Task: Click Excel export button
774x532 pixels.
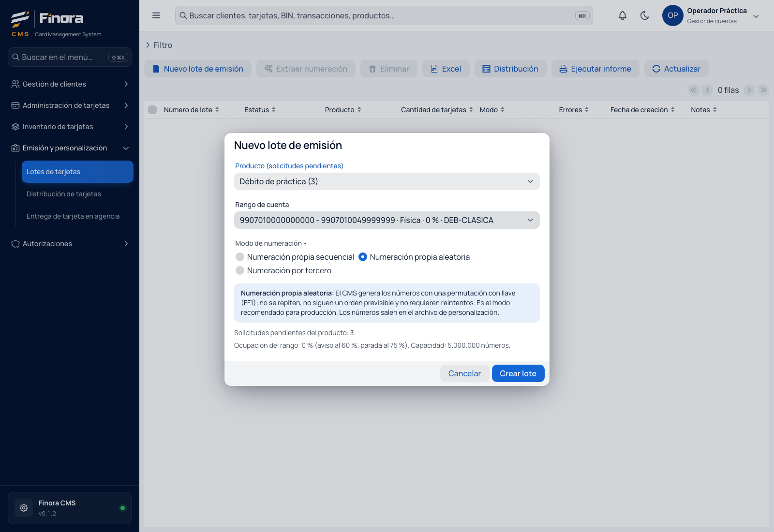Action: click(x=446, y=69)
